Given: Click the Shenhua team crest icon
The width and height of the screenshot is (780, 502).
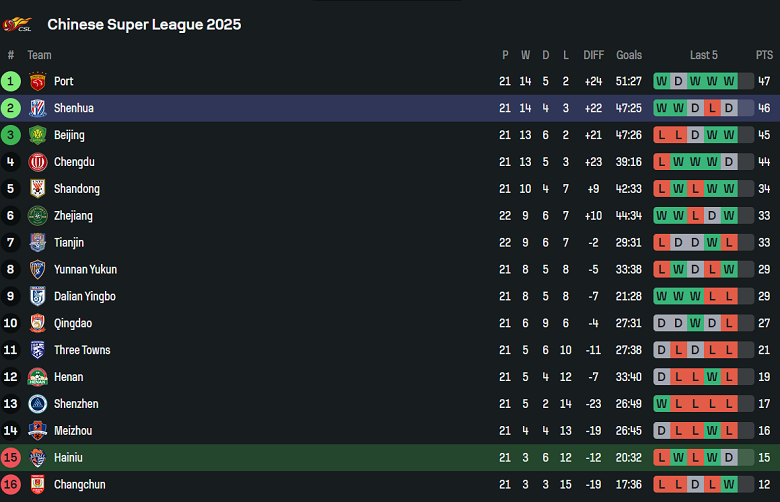Looking at the screenshot, I should click(x=38, y=108).
